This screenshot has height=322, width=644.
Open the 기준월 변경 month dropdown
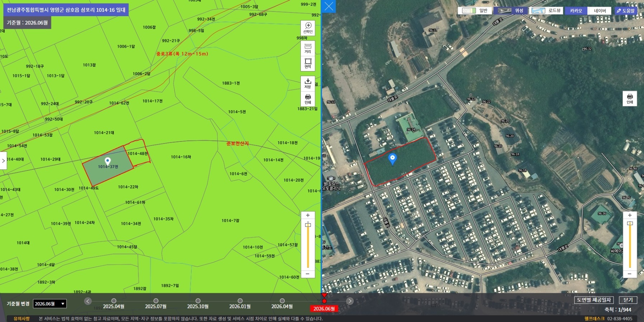point(50,304)
